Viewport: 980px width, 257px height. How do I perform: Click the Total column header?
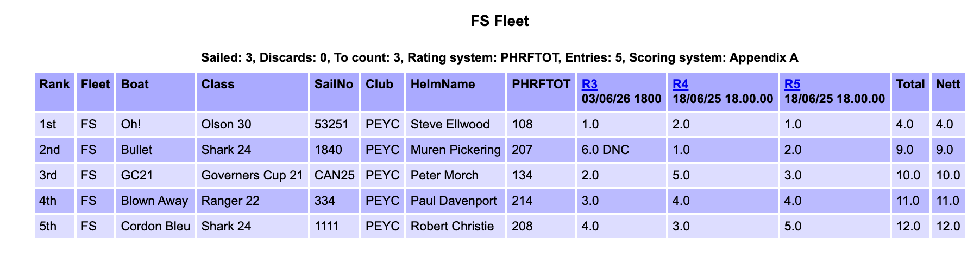point(910,92)
